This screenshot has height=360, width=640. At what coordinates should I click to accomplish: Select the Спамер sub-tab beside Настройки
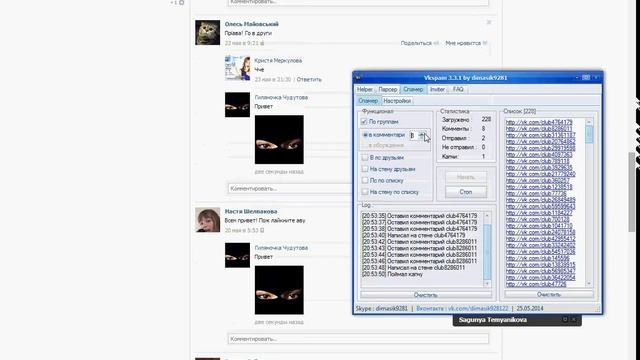(x=368, y=101)
